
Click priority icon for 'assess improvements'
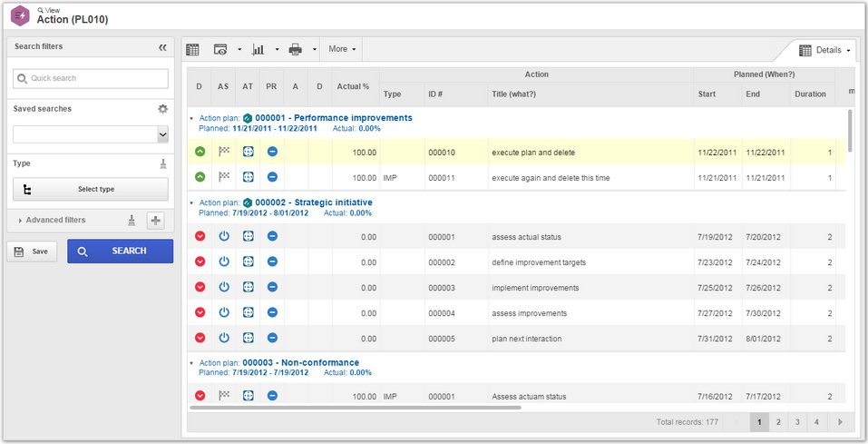coord(272,312)
